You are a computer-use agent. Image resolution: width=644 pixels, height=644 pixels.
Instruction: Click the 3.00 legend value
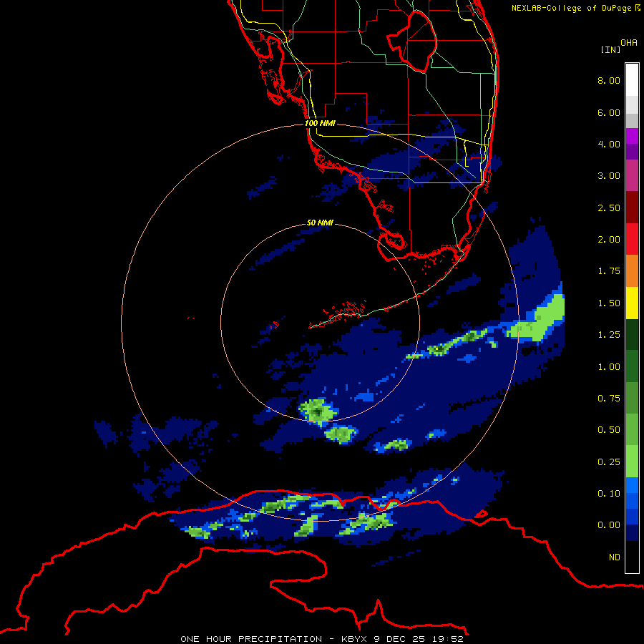[x=609, y=176]
